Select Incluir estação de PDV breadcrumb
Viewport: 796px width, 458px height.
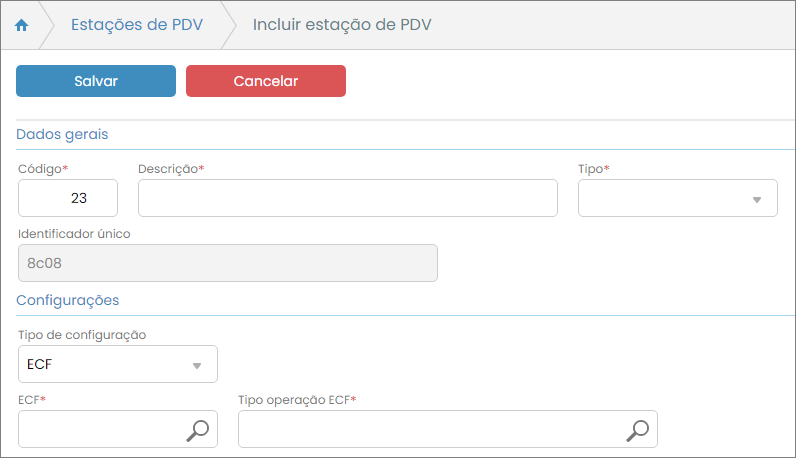point(342,25)
